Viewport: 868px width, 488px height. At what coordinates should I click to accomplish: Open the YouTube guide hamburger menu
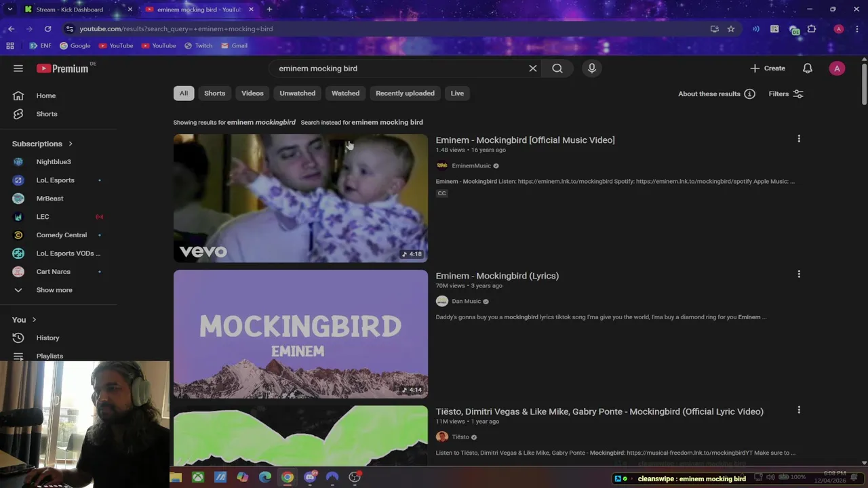click(x=18, y=68)
